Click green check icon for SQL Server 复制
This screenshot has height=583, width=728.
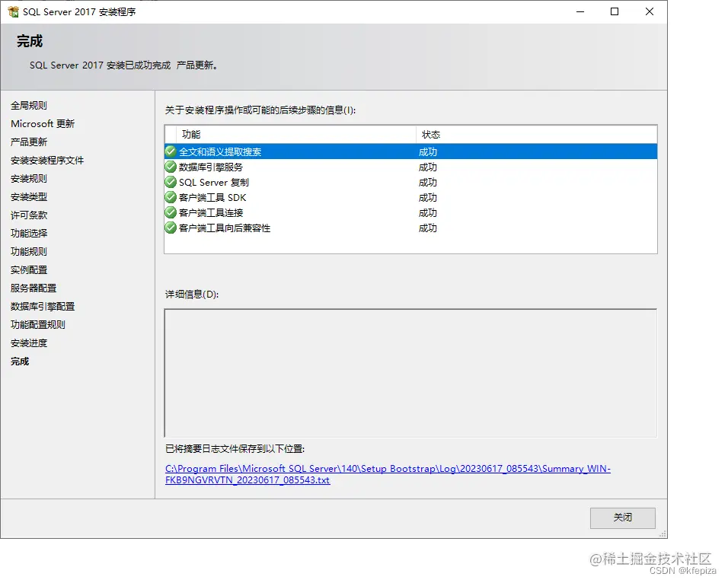(x=171, y=182)
